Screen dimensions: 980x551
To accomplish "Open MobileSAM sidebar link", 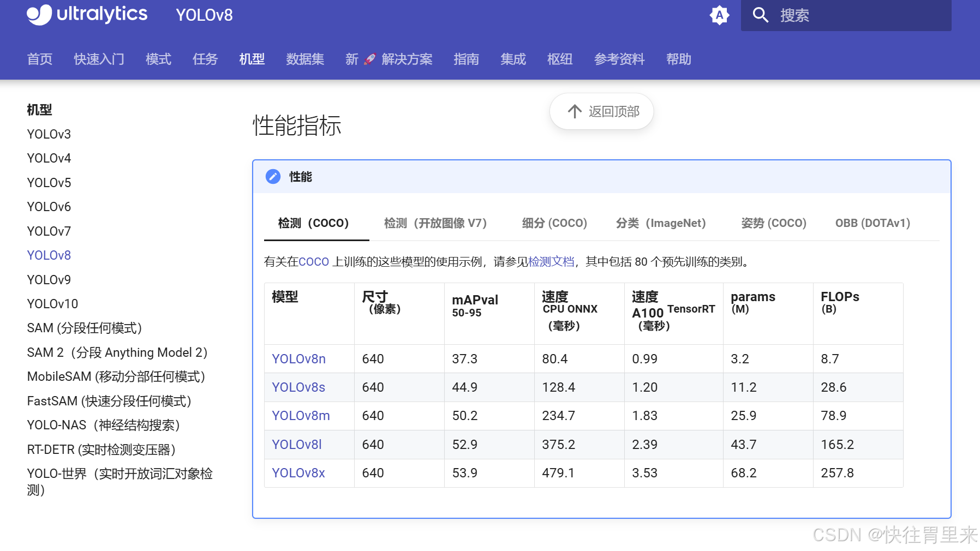I will coord(116,376).
